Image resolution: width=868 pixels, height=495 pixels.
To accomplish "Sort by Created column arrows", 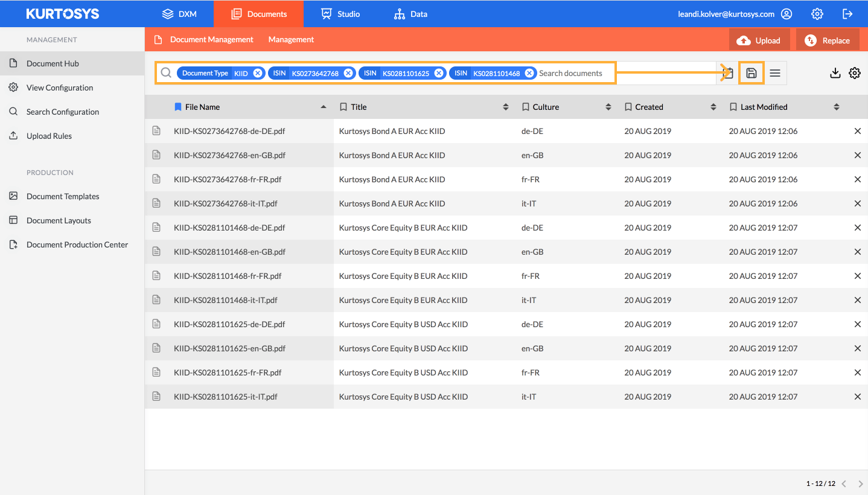I will pos(713,107).
